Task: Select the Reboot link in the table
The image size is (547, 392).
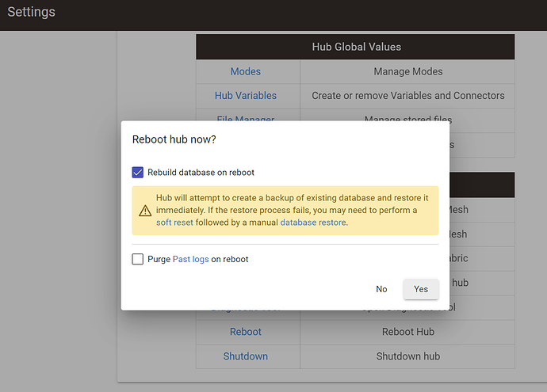Action: [246, 332]
